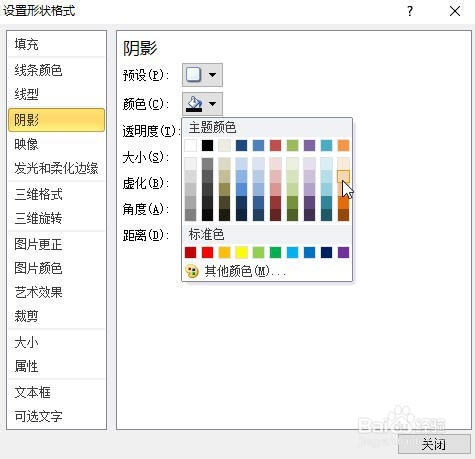Image resolution: width=475 pixels, height=459 pixels.
Task: Choose the dark blue theme color swatch
Action: 241,146
